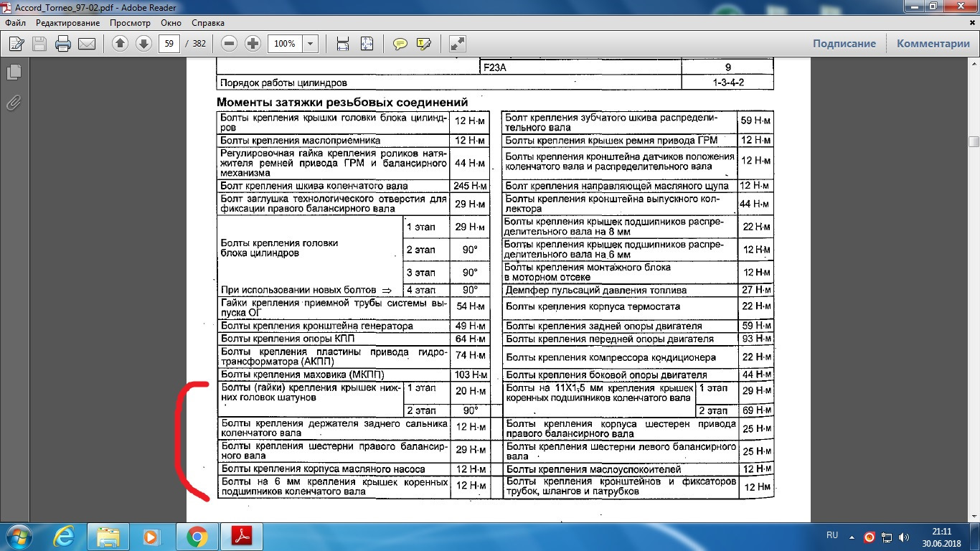The height and width of the screenshot is (551, 980).
Task: Click the total page count '382'
Action: 199,44
